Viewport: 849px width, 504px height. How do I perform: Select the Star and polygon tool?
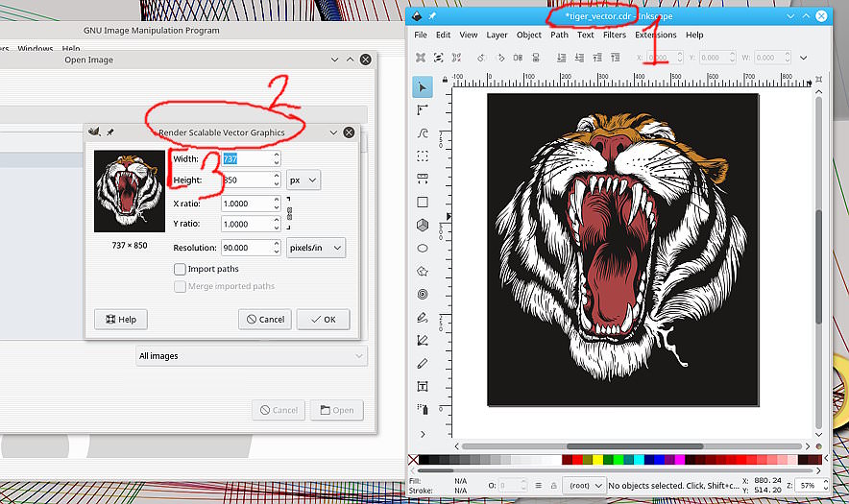pyautogui.click(x=423, y=272)
